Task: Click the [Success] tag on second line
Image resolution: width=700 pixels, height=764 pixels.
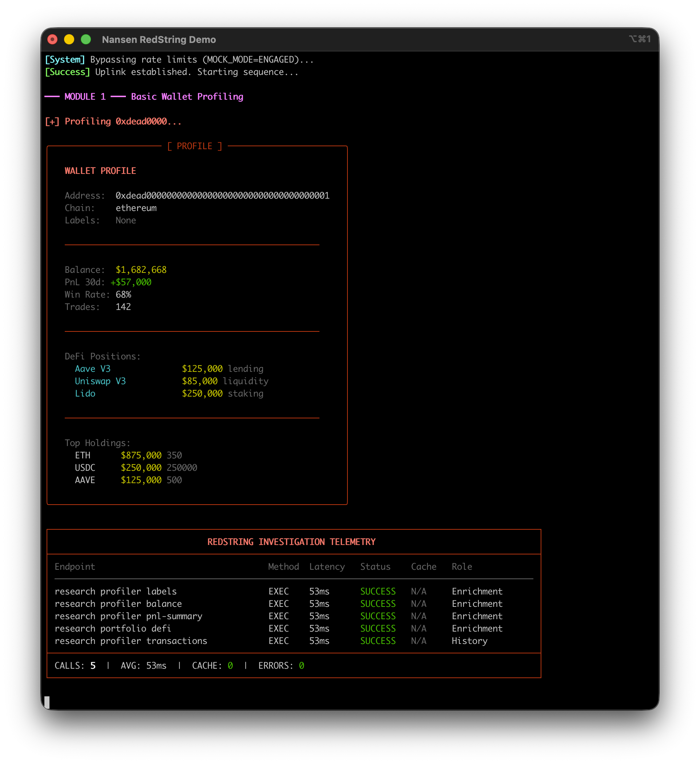Action: click(67, 72)
